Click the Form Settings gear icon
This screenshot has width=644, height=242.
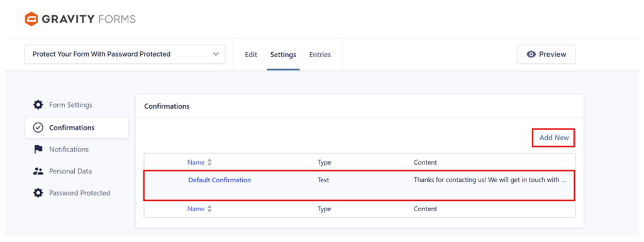coord(38,105)
